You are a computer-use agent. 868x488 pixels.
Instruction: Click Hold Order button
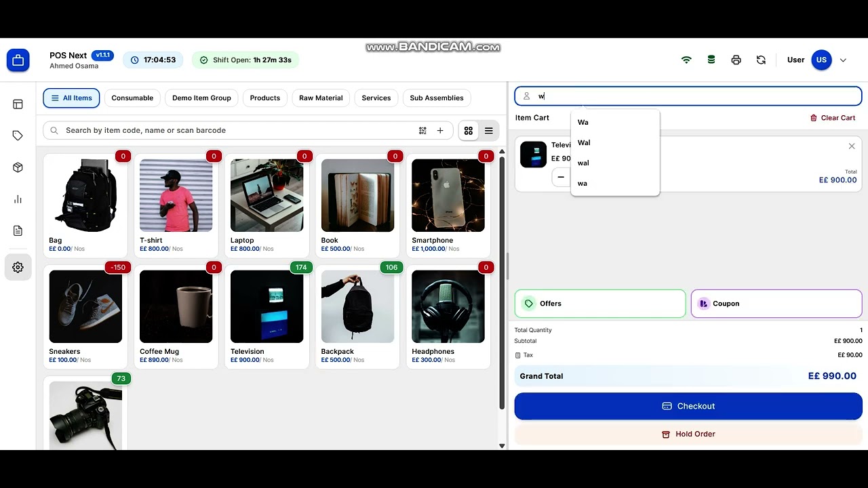coord(688,434)
